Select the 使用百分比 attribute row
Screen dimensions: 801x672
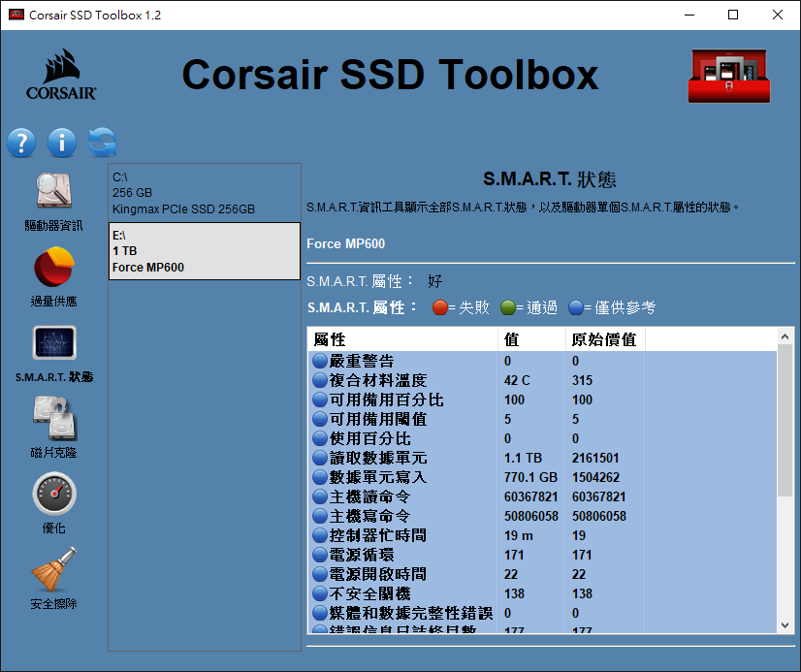tap(542, 438)
